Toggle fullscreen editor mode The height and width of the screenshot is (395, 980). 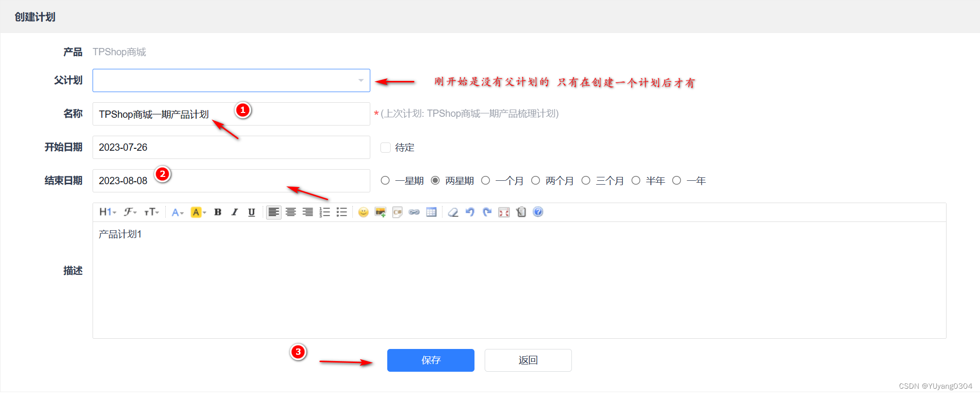pyautogui.click(x=504, y=212)
